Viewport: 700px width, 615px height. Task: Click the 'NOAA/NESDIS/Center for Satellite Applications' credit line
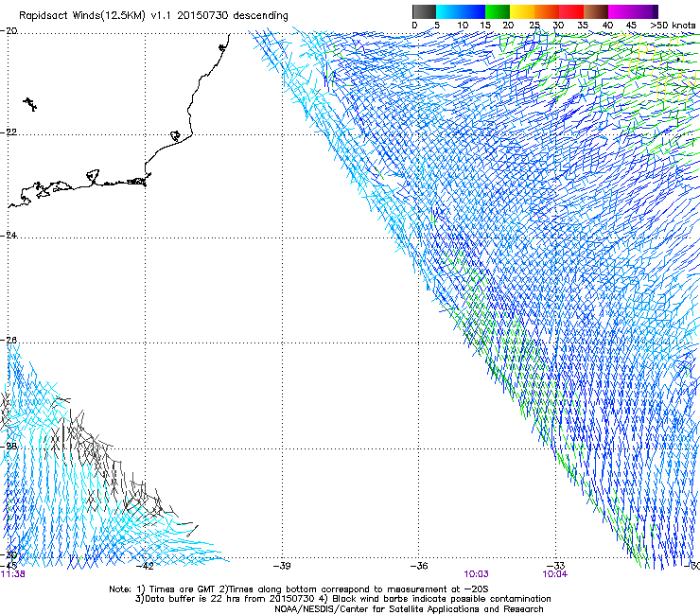409,609
